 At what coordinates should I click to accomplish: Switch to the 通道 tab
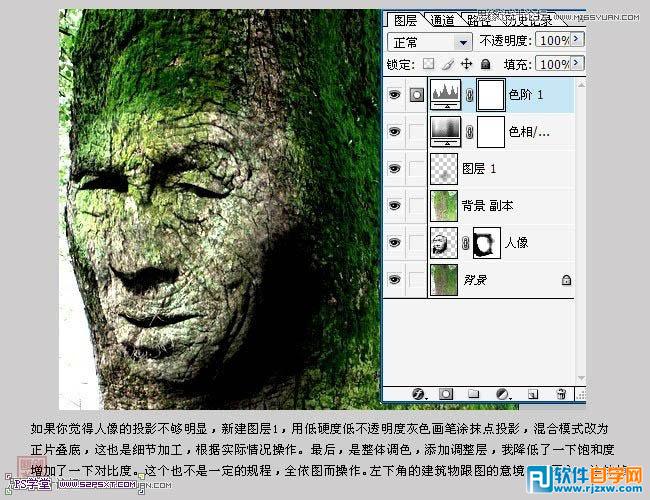click(442, 20)
